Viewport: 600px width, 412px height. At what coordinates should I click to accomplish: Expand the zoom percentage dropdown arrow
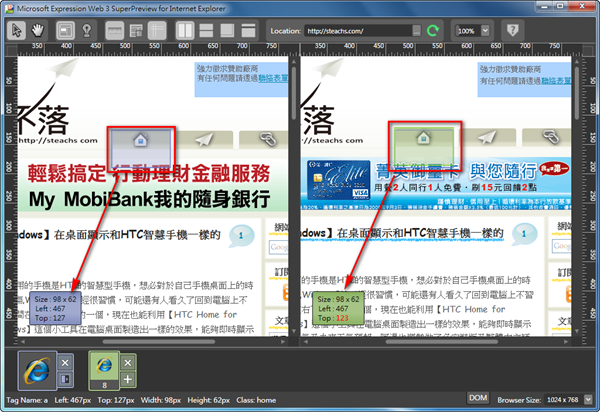tap(485, 31)
